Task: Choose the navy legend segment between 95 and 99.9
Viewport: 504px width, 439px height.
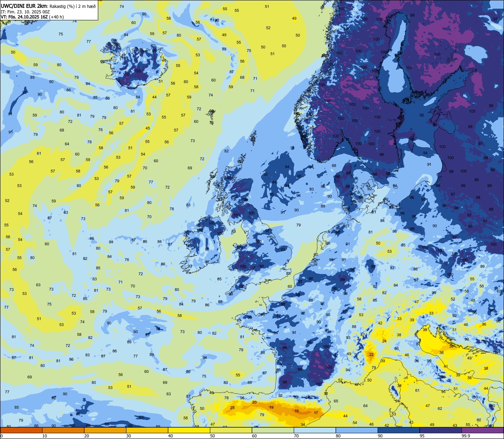Action: click(x=440, y=430)
